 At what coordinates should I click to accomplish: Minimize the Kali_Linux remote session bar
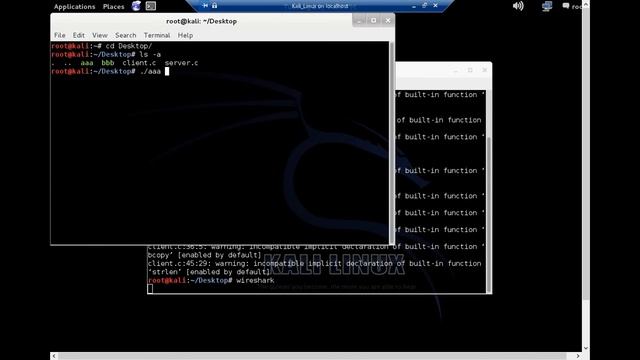click(x=414, y=6)
